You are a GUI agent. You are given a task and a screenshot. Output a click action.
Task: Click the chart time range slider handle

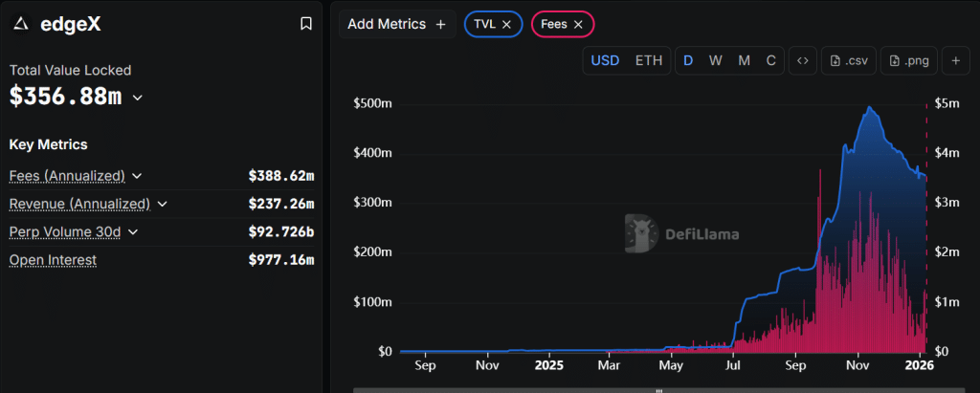[658, 390]
